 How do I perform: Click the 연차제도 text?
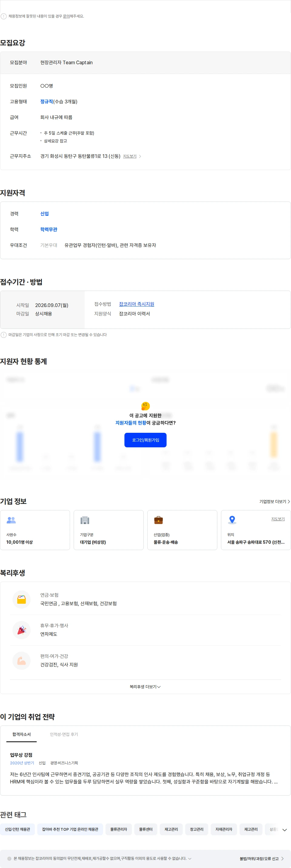[x=48, y=634]
